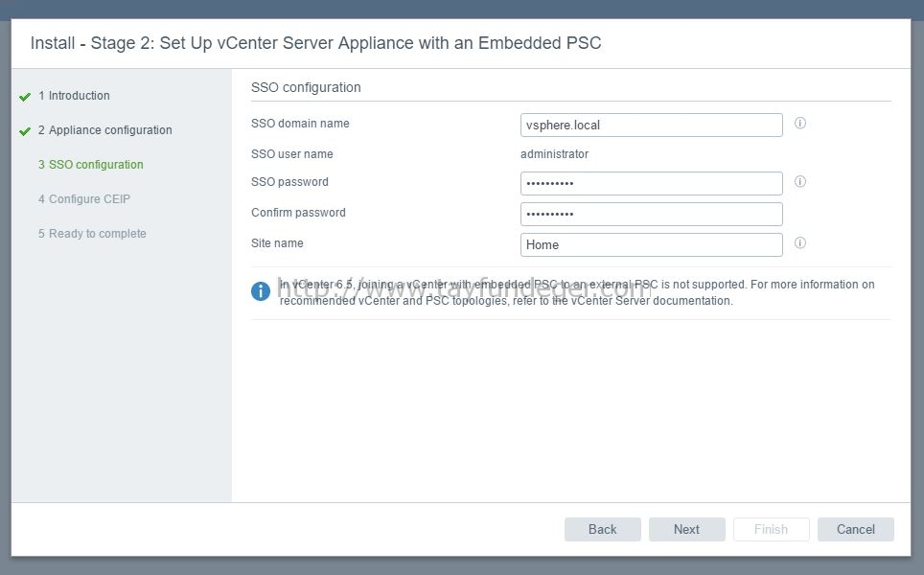Screen dimensions: 924x575
Task: Click the disabled Finish button
Action: pyautogui.click(x=771, y=529)
